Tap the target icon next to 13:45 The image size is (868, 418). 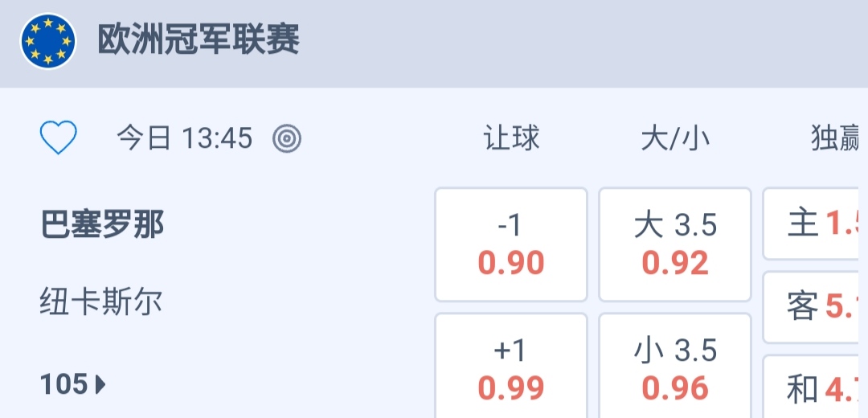(287, 139)
